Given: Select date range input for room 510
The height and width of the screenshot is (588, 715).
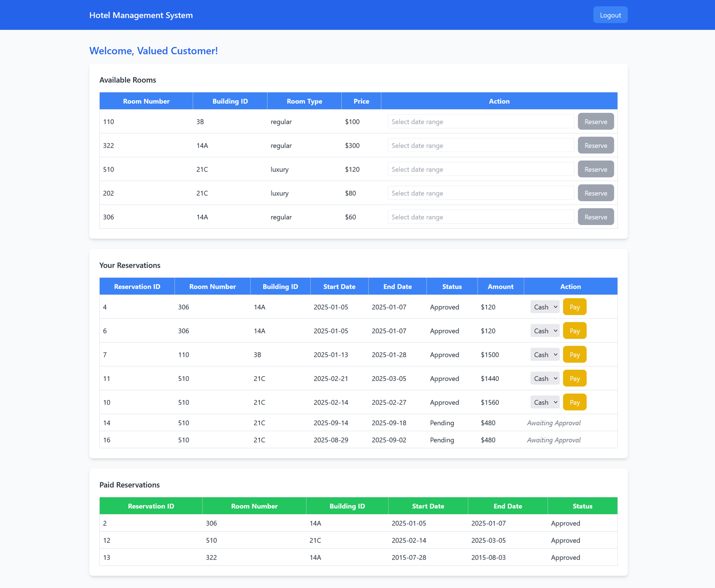Looking at the screenshot, I should click(x=480, y=169).
